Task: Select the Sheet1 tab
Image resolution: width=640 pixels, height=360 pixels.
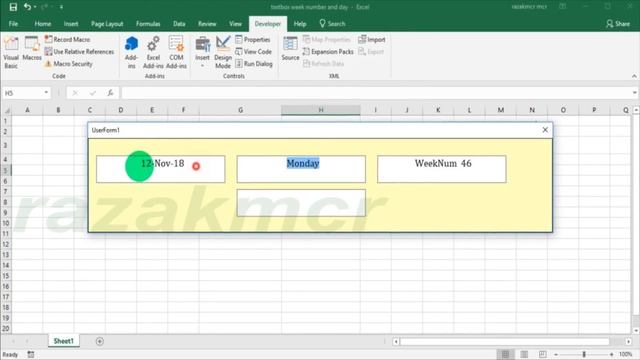Action: pyautogui.click(x=64, y=341)
